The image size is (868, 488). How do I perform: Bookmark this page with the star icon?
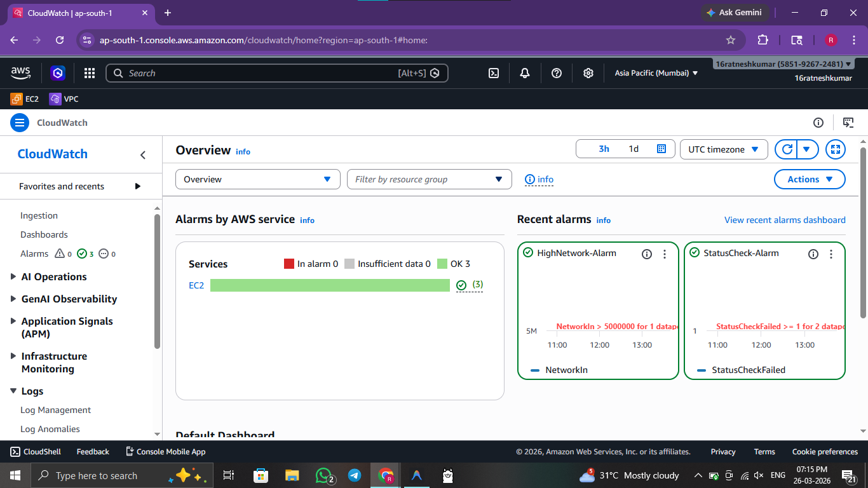click(x=731, y=40)
